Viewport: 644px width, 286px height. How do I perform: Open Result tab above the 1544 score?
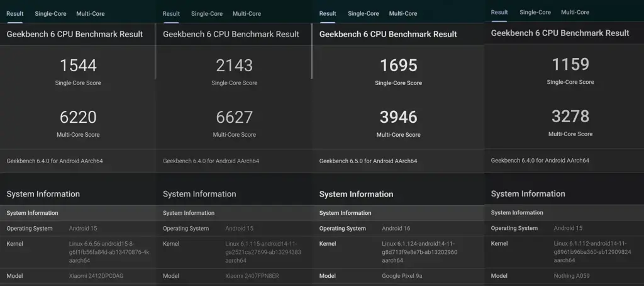click(15, 14)
